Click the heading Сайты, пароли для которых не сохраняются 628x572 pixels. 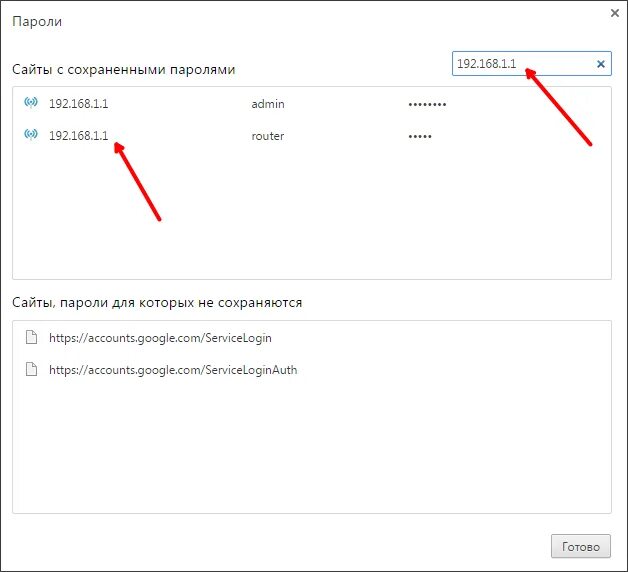pos(157,302)
